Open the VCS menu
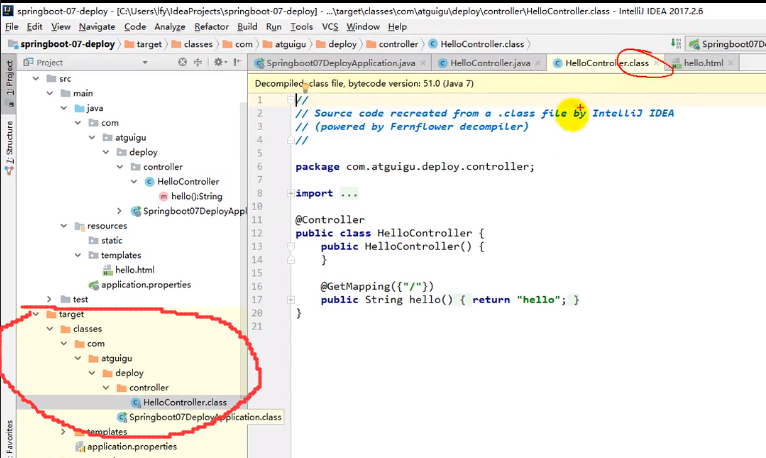This screenshot has width=766, height=458. pyautogui.click(x=330, y=27)
